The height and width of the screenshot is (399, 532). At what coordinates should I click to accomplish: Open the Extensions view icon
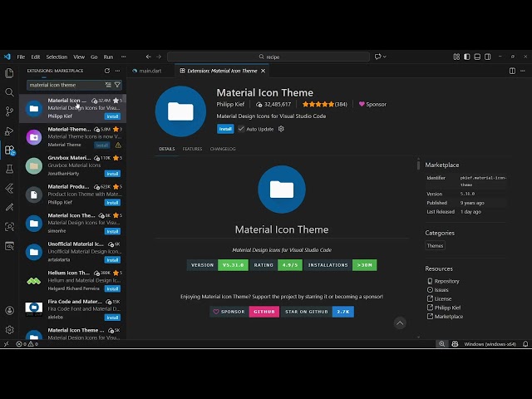pos(9,150)
